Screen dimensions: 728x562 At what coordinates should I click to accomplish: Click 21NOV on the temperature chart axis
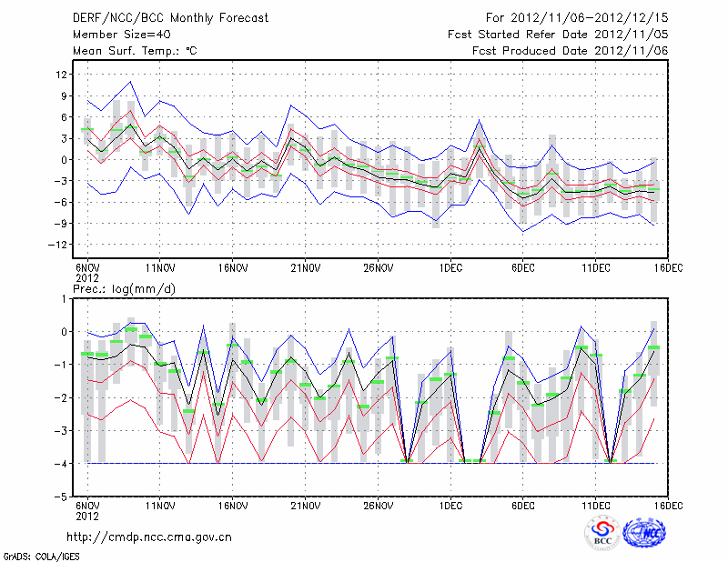[x=306, y=268]
